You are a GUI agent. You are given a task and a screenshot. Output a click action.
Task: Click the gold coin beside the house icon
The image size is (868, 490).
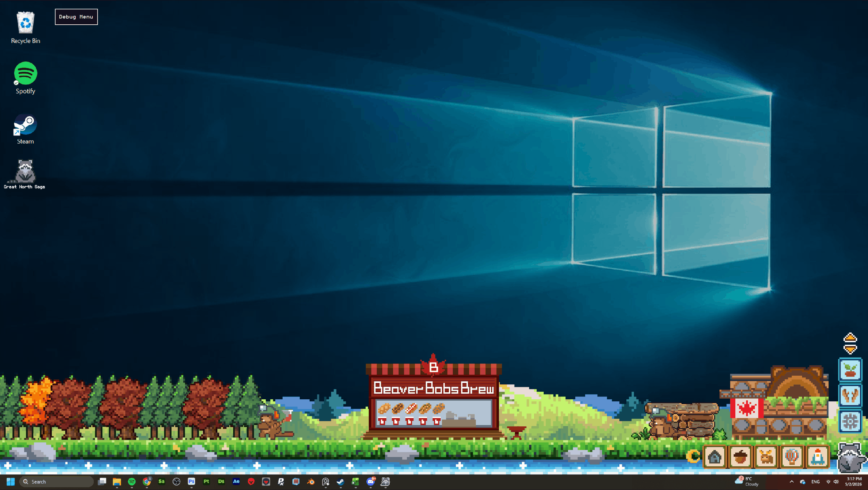[693, 456]
